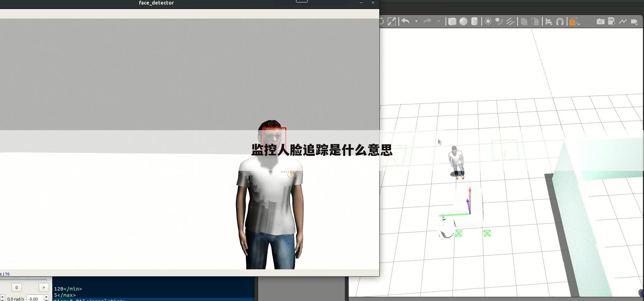Click the '120</min>' line in the editor
This screenshot has width=644, height=301.
pos(68,289)
